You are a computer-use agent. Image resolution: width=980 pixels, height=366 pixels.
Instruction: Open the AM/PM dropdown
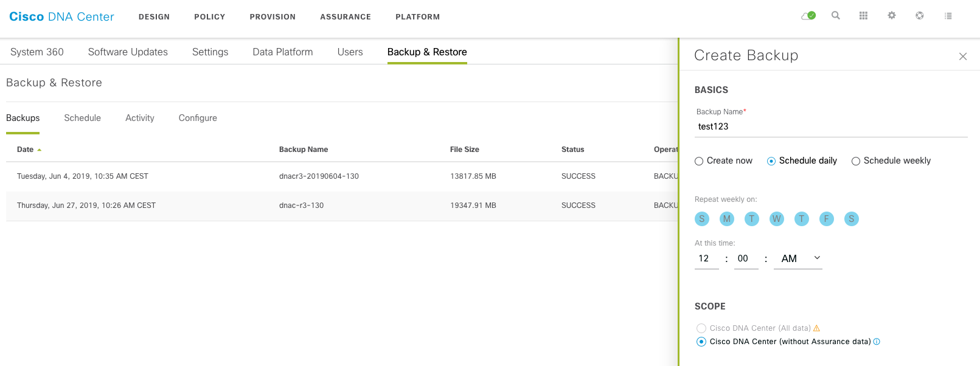coord(798,258)
